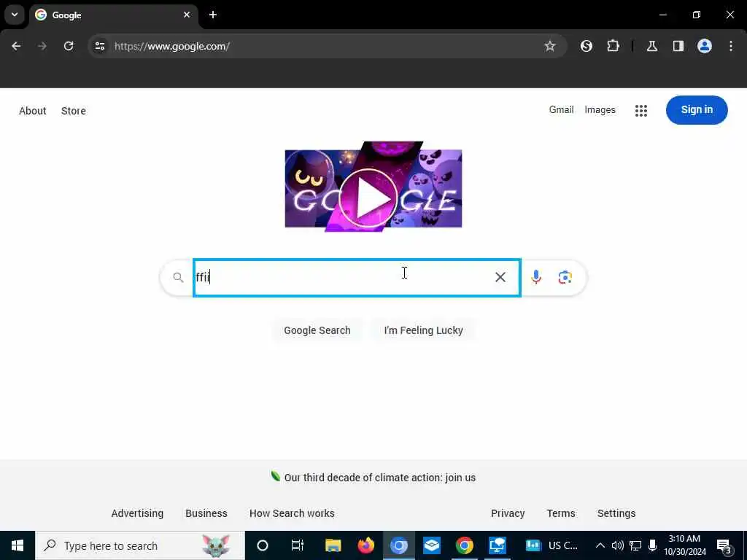This screenshot has height=560, width=747.
Task: Open Google Chrome from taskbar
Action: (465, 545)
